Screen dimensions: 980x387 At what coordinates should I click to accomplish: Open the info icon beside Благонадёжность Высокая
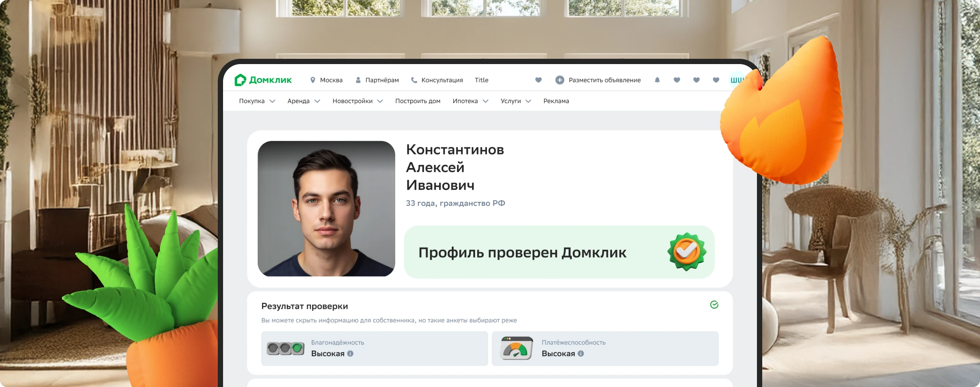(350, 354)
